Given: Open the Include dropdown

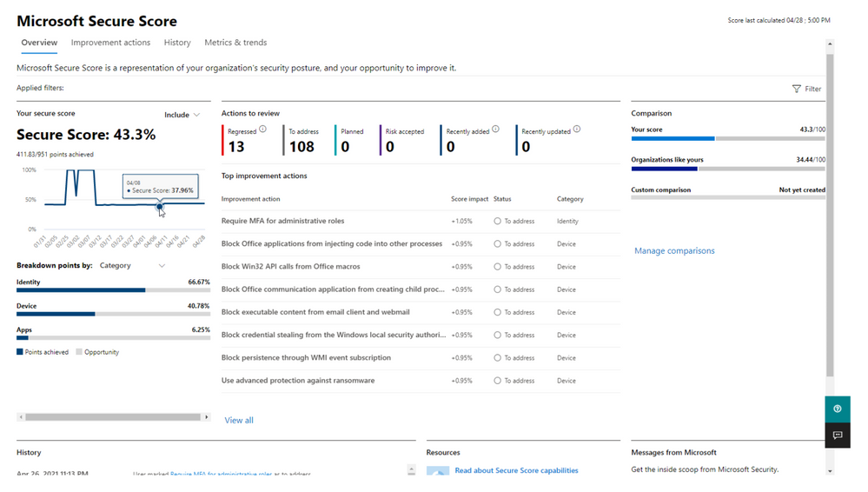Looking at the screenshot, I should coord(182,115).
